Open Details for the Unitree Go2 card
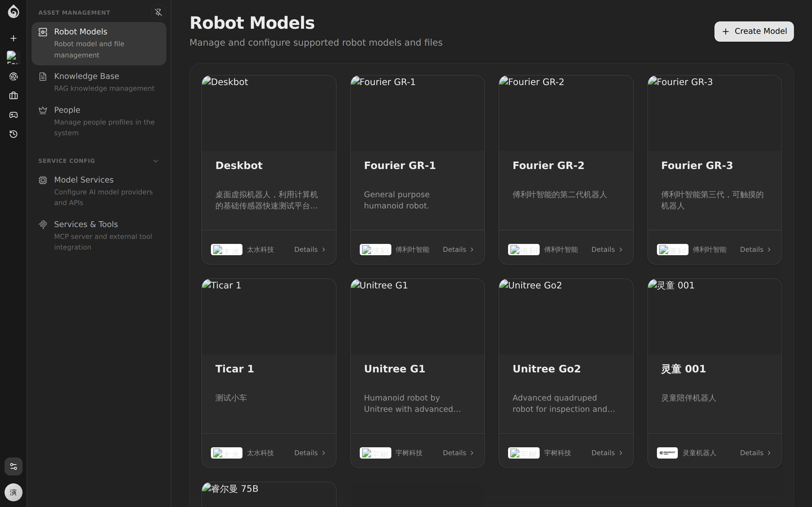Viewport: 812px width, 507px height. pos(607,453)
